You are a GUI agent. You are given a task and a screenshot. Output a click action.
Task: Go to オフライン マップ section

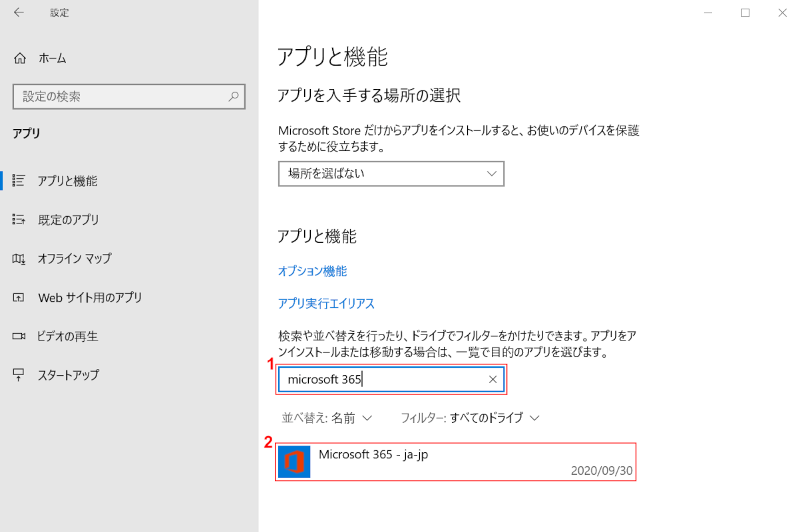tap(75, 259)
